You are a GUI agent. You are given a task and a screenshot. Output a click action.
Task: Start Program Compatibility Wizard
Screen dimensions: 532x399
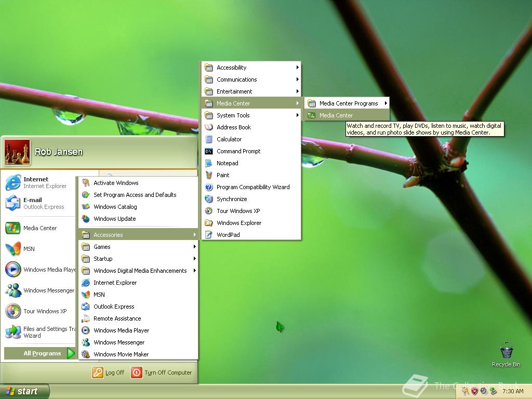click(251, 187)
